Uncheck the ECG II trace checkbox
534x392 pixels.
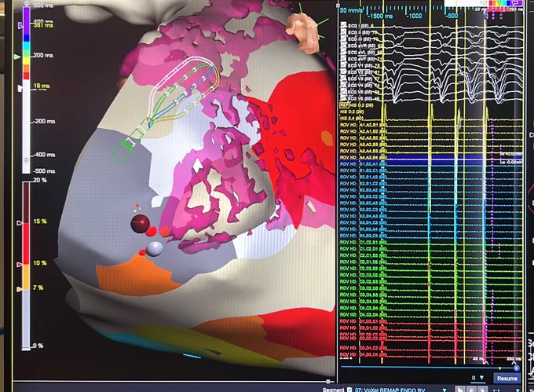pos(343,32)
